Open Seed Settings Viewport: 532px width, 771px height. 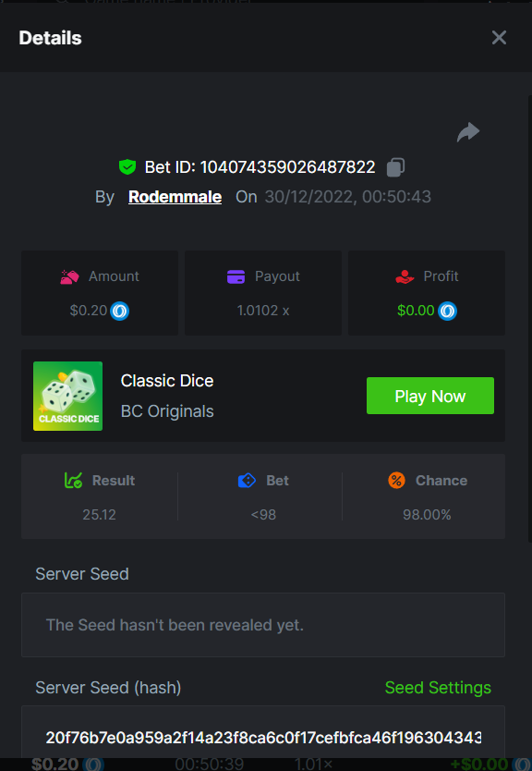[438, 688]
